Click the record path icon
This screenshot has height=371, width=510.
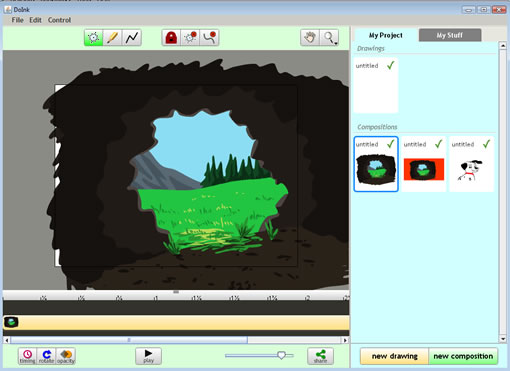click(x=209, y=37)
